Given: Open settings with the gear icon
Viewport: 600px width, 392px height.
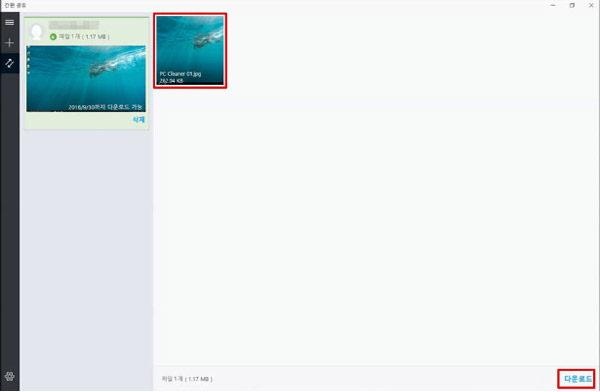Looking at the screenshot, I should 10,376.
